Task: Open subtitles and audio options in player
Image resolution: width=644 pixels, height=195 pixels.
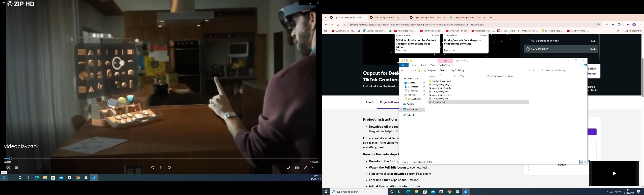Action: pos(16,168)
